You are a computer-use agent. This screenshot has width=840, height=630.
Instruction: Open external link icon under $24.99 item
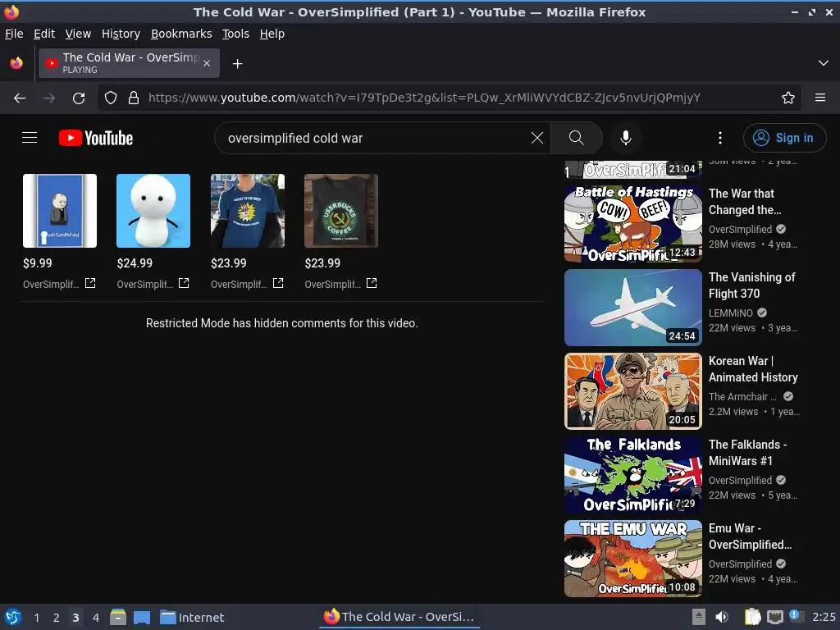click(184, 283)
